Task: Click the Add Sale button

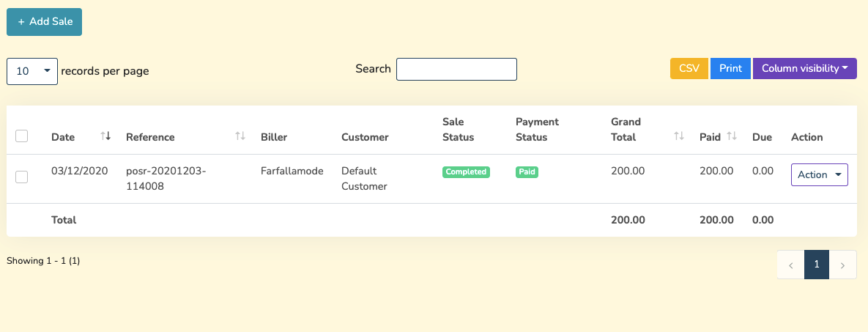Action: tap(44, 22)
